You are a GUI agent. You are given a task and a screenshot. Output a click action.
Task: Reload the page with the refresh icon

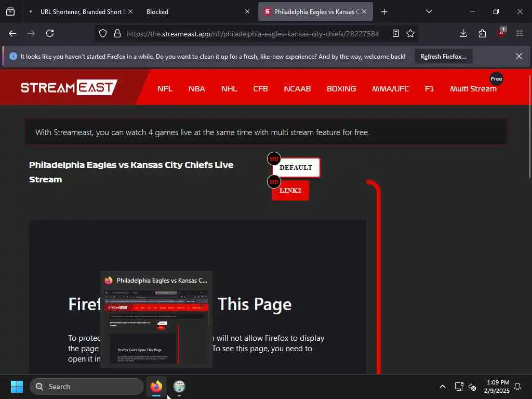tap(50, 33)
